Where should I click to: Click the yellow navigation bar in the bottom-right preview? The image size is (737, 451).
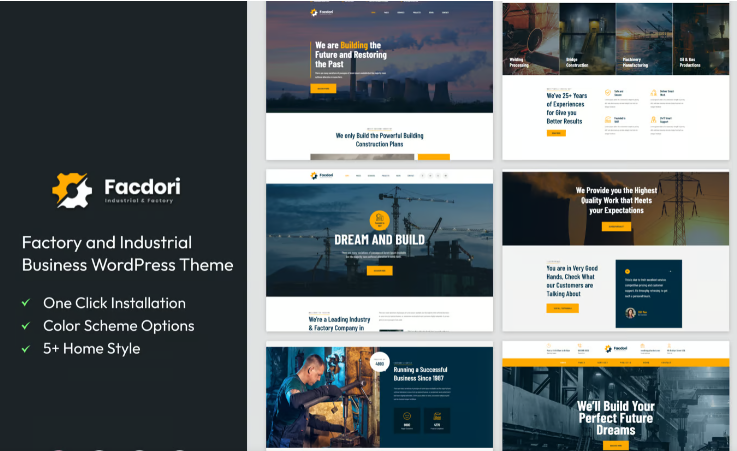(616, 362)
